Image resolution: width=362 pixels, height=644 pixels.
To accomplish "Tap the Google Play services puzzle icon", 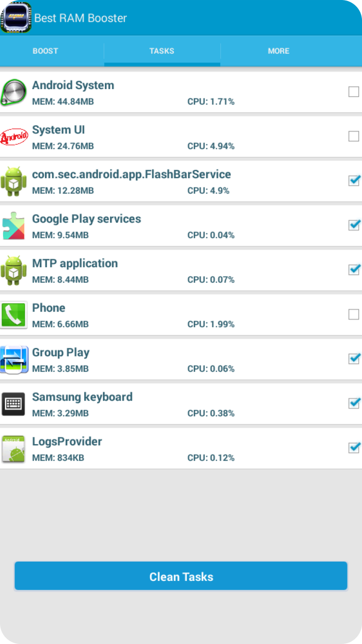I will tap(13, 226).
